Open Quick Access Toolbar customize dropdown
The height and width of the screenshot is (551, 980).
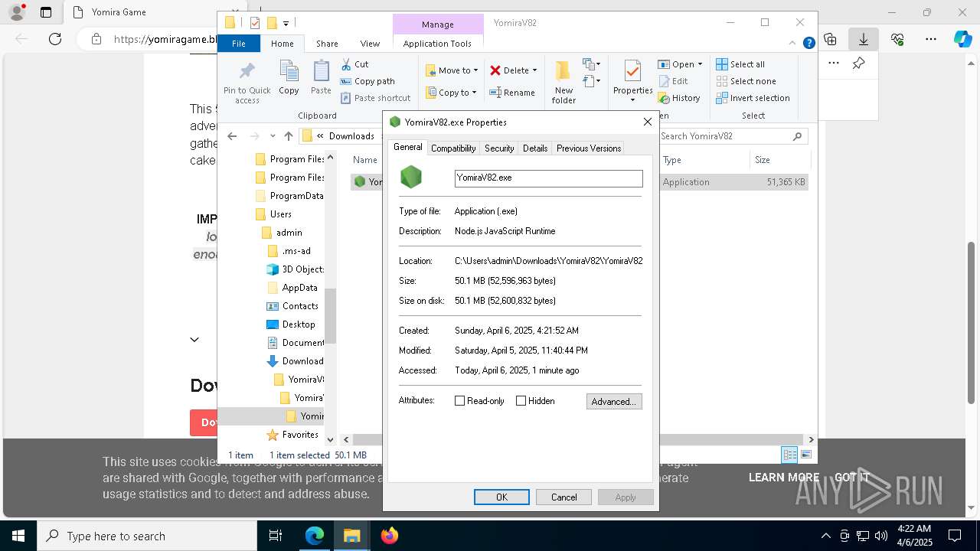tap(286, 23)
